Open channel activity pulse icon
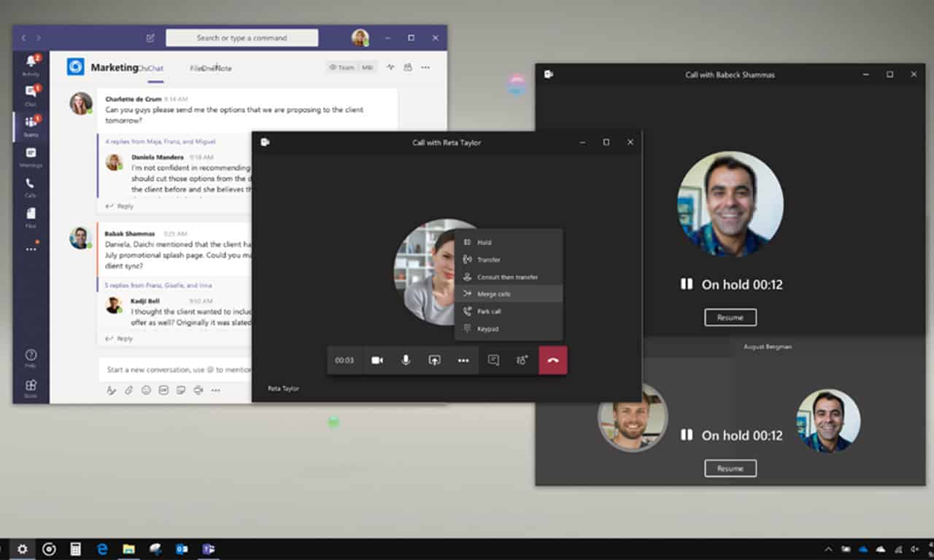Image resolution: width=934 pixels, height=560 pixels. (390, 67)
